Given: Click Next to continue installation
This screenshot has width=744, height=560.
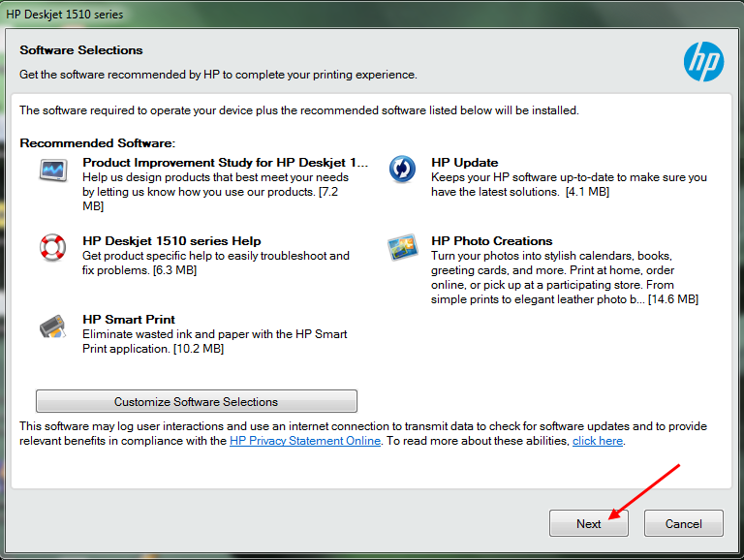Looking at the screenshot, I should point(589,523).
